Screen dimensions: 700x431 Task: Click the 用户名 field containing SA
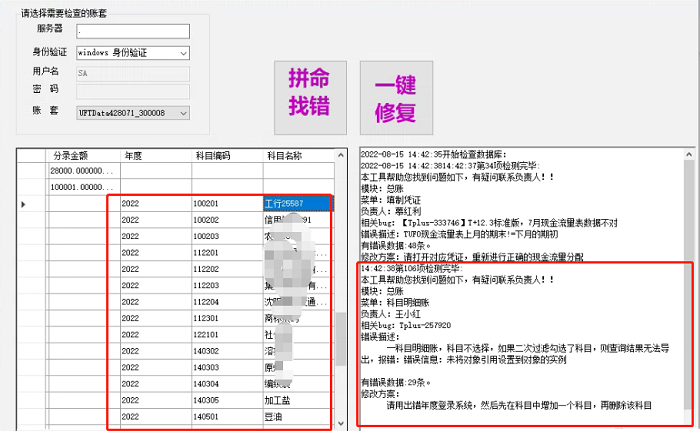click(133, 74)
